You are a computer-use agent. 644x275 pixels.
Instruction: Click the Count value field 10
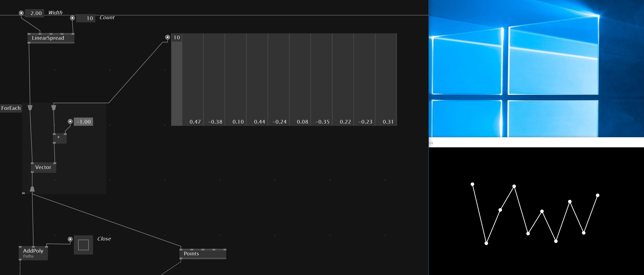click(85, 18)
